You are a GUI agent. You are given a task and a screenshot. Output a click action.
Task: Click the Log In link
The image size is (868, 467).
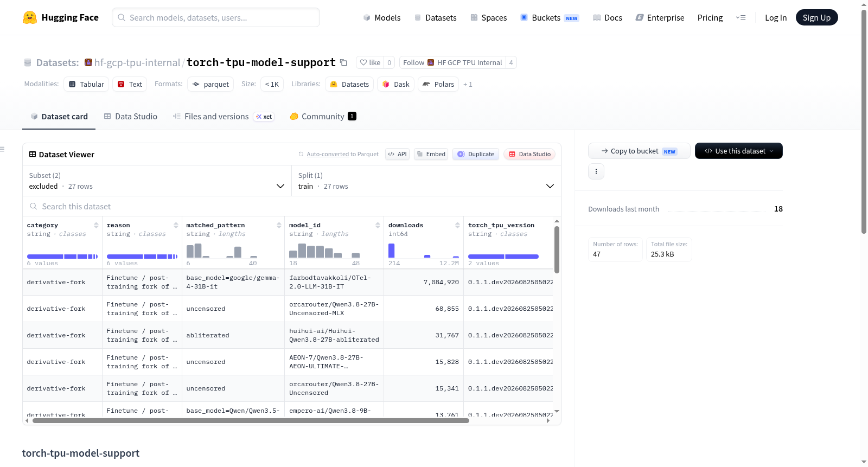(x=776, y=17)
